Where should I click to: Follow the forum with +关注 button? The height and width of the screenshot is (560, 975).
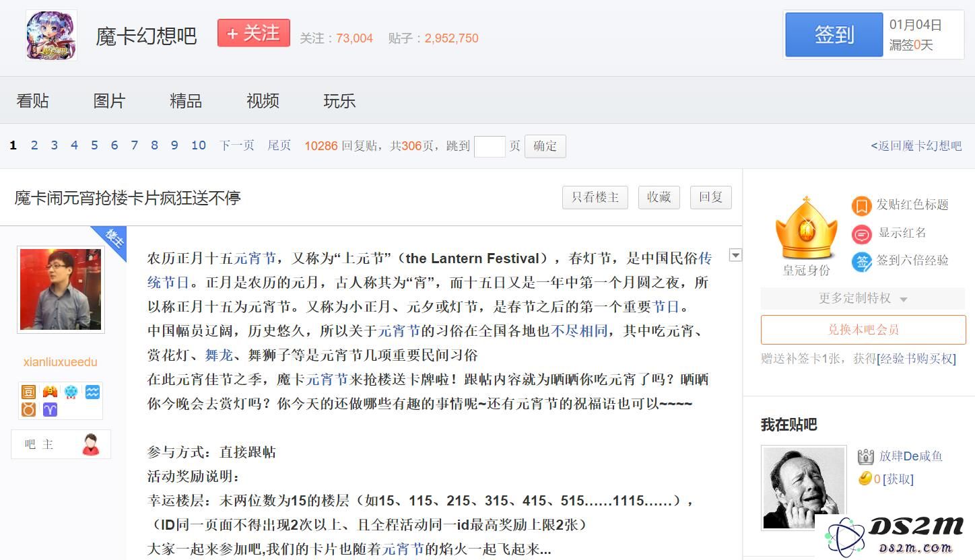[254, 33]
